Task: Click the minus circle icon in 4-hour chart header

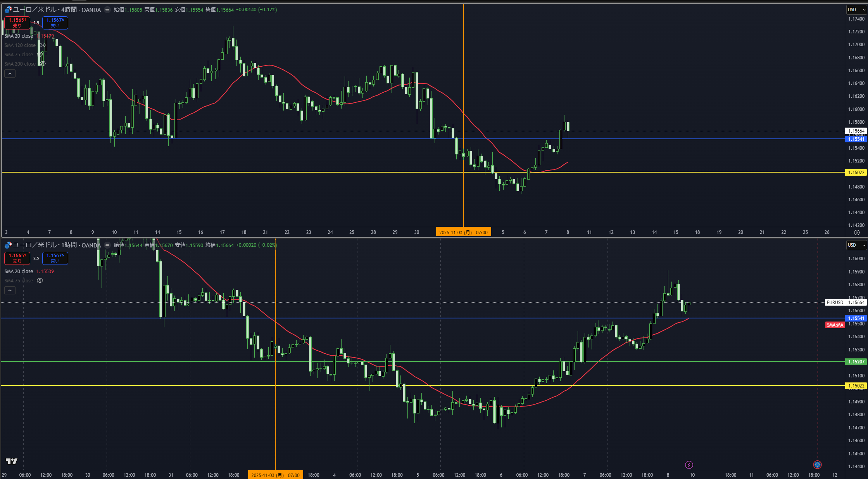Action: 107,10
